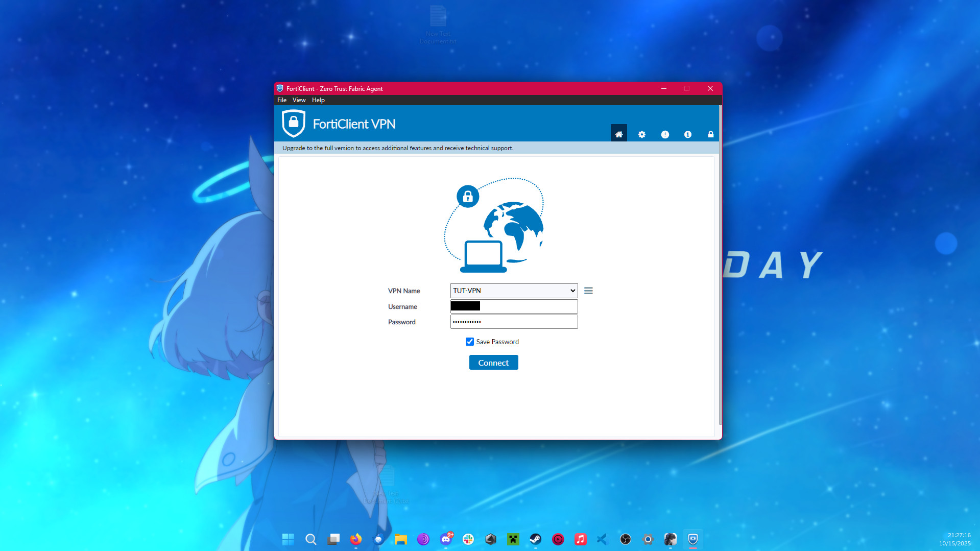Uncheck the Save Password checkbox
Viewport: 980px width, 551px height.
pos(470,342)
